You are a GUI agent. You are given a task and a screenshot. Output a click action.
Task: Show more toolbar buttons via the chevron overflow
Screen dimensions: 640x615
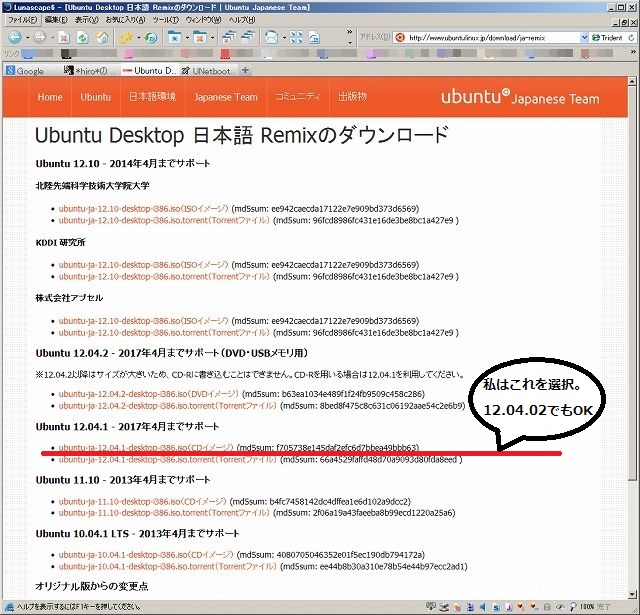350,32
